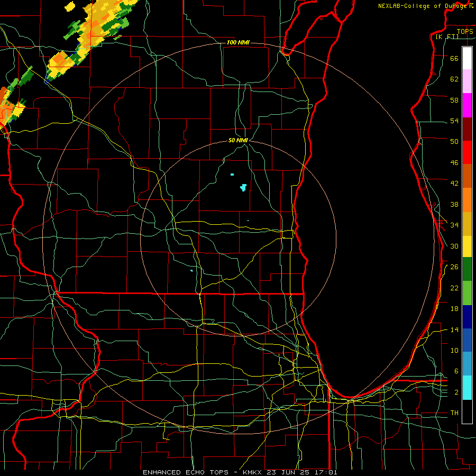Click the "100 NMI" range ring label

point(238,42)
